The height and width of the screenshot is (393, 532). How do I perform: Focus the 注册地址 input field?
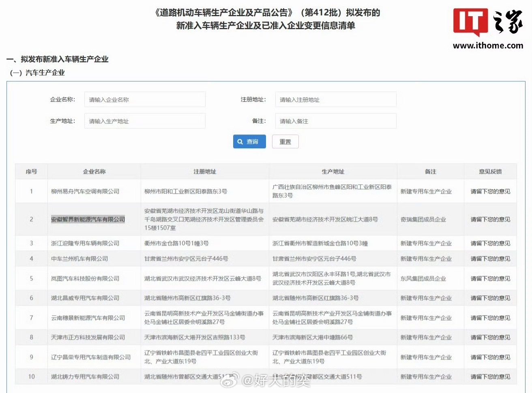pyautogui.click(x=336, y=100)
